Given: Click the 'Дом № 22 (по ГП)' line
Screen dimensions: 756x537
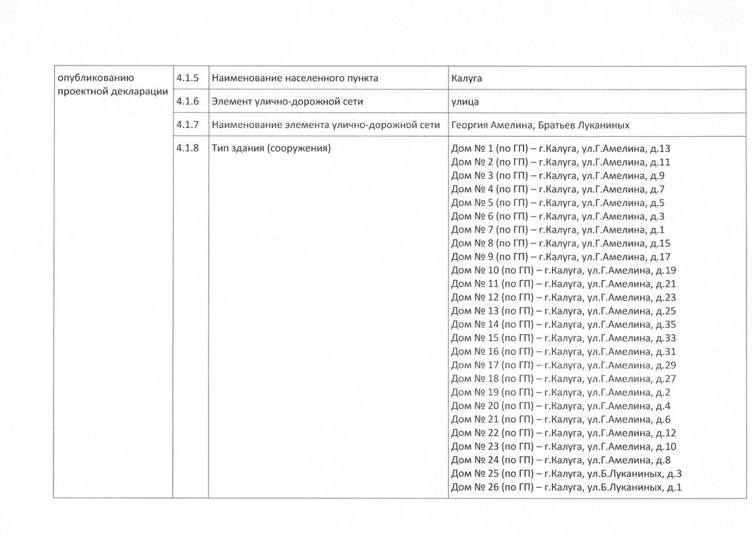Looking at the screenshot, I should [x=563, y=433].
